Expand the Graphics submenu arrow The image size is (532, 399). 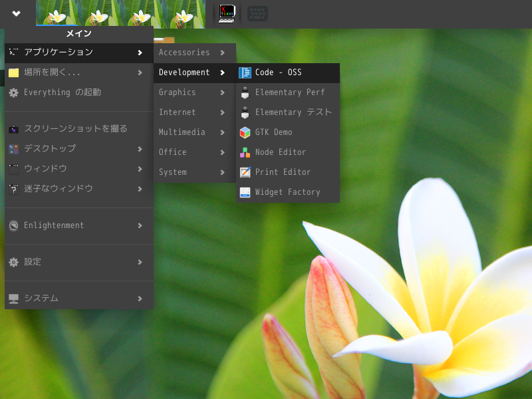(223, 92)
